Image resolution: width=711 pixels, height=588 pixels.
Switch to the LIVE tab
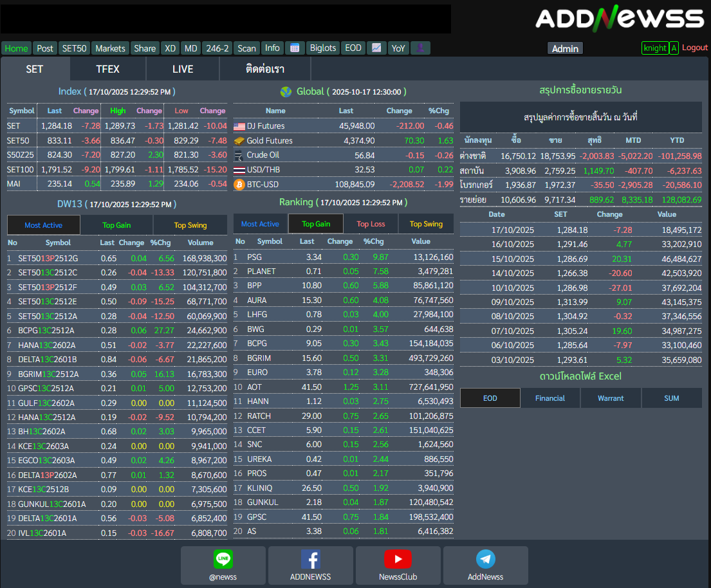(183, 69)
